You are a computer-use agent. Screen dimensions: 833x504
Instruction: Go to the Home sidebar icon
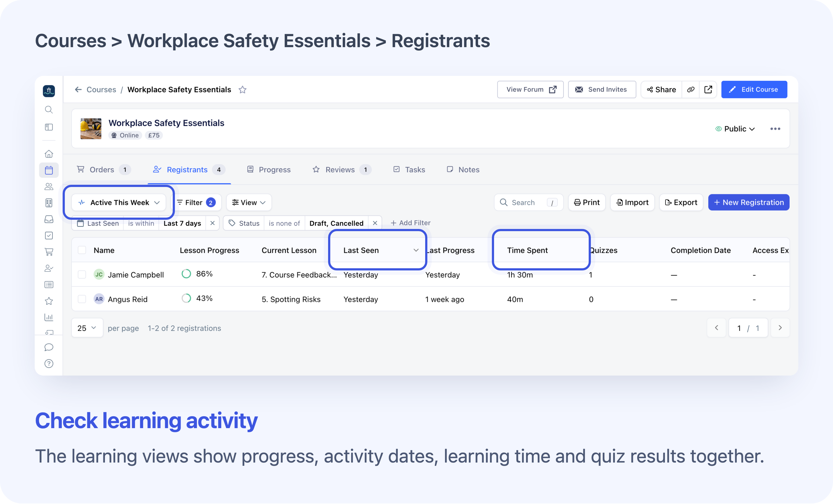(49, 154)
